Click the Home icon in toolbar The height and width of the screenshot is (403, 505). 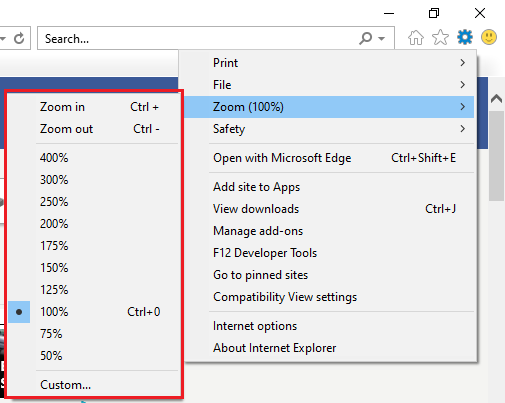[x=416, y=37]
